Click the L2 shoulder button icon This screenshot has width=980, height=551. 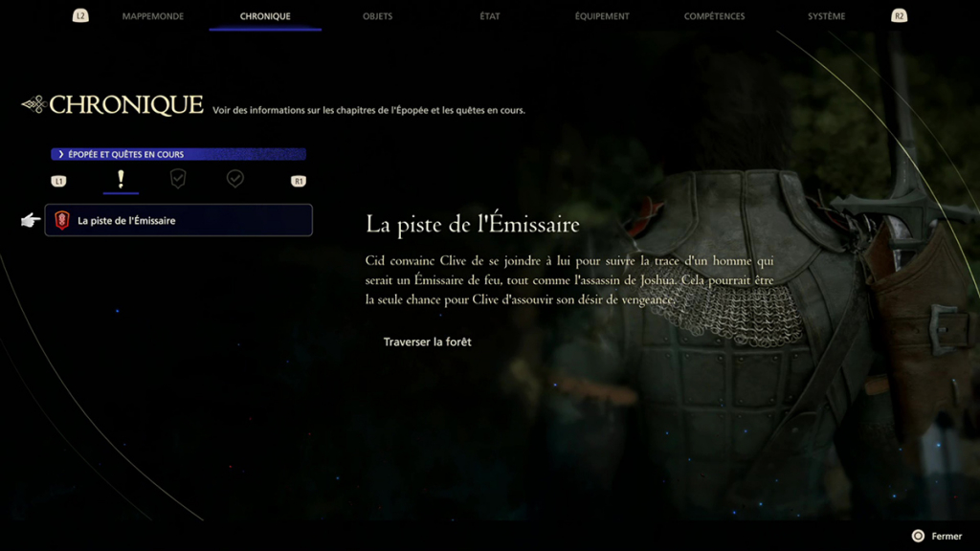(x=80, y=15)
